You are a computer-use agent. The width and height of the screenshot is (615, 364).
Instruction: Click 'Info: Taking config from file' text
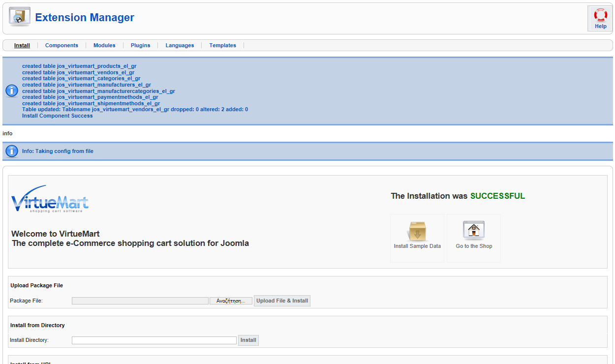coord(58,151)
